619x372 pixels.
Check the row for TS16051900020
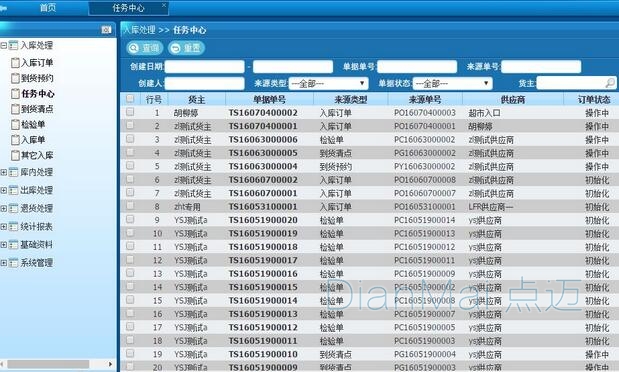click(x=130, y=220)
